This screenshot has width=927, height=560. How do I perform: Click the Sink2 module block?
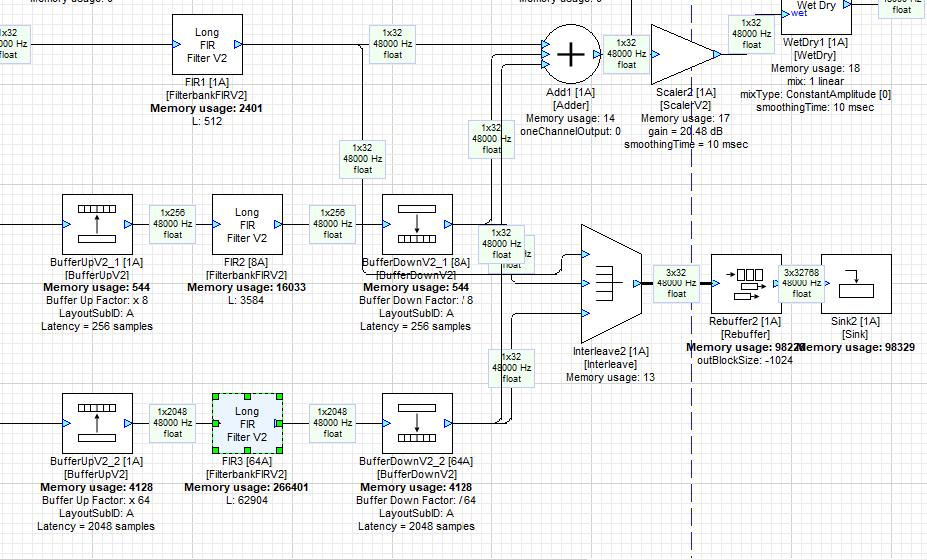click(x=856, y=283)
